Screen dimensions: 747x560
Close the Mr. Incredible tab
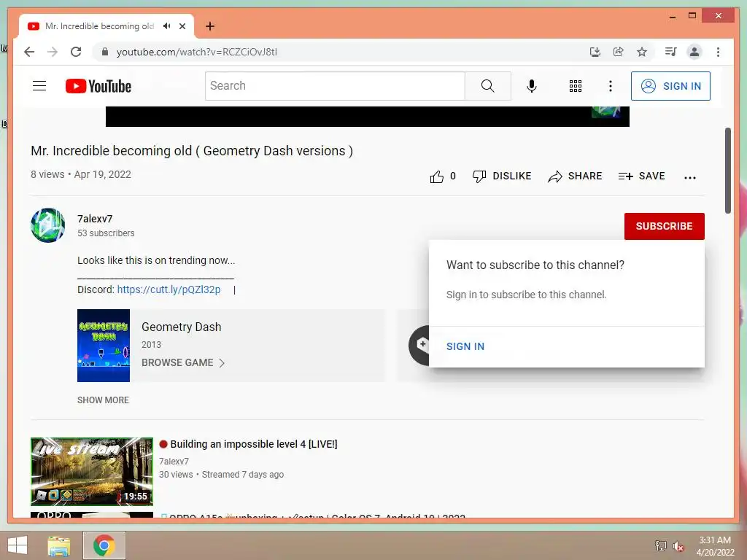click(182, 26)
